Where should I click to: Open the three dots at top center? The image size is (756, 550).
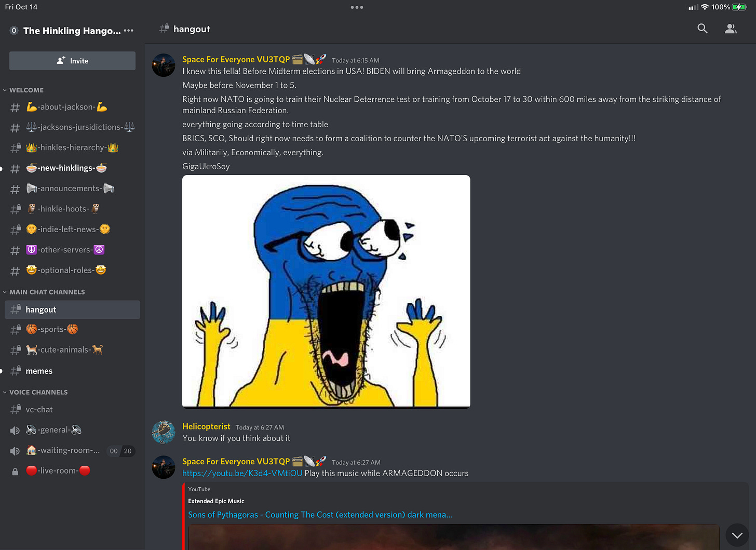pyautogui.click(x=357, y=7)
